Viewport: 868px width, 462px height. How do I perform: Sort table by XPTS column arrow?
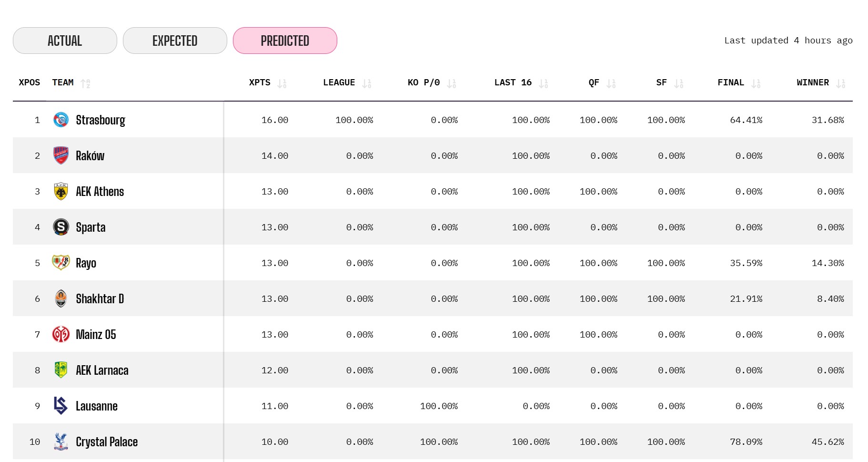tap(282, 83)
